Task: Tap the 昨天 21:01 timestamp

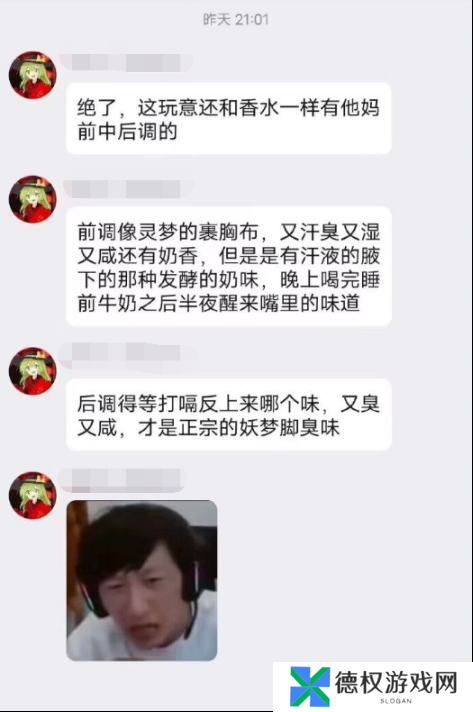Action: point(236,20)
